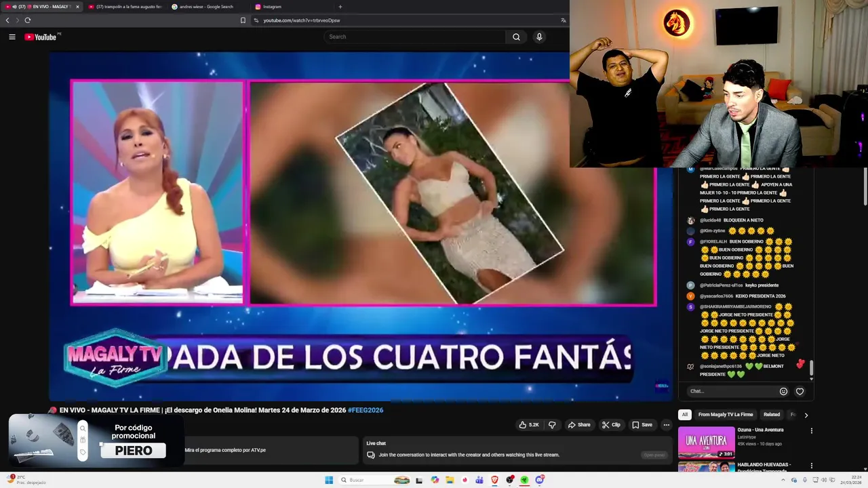Open the LatinHype channel link
This screenshot has width=868, height=488.
coord(747,437)
